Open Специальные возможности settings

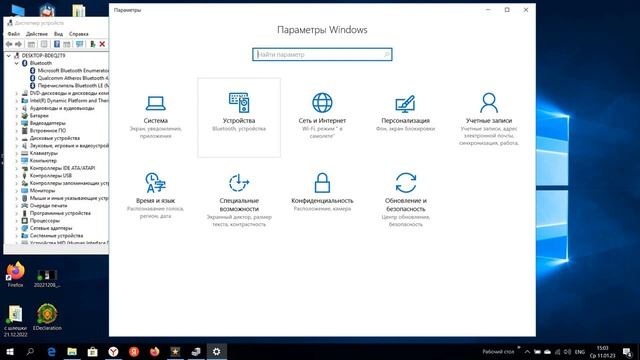(239, 199)
